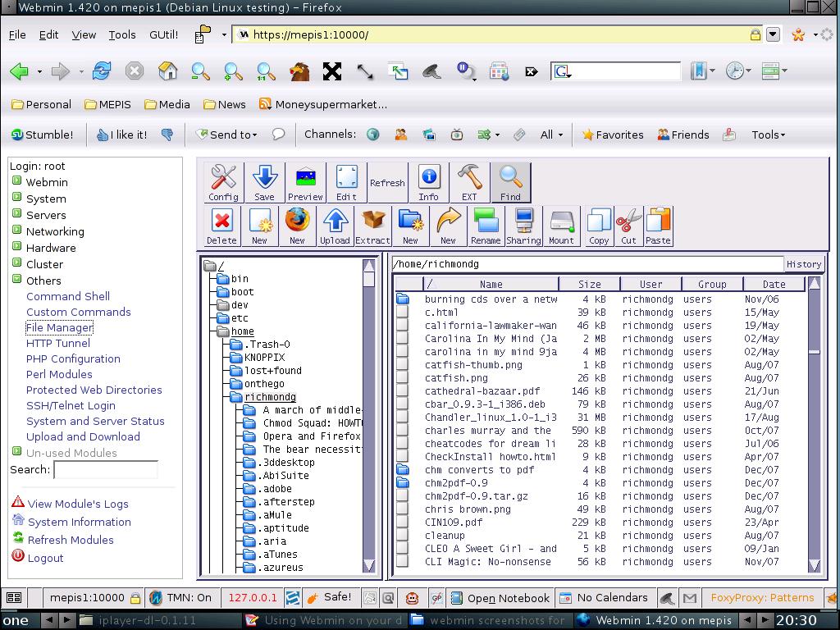Click the file list scrollbar down arrow
Screen dimensions: 840x630
[x=815, y=565]
